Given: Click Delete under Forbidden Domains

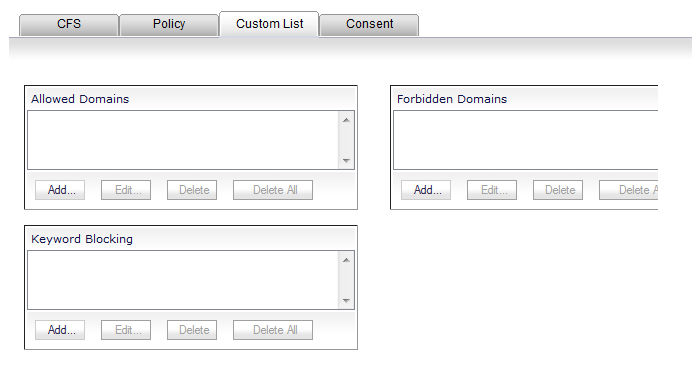Looking at the screenshot, I should click(558, 190).
